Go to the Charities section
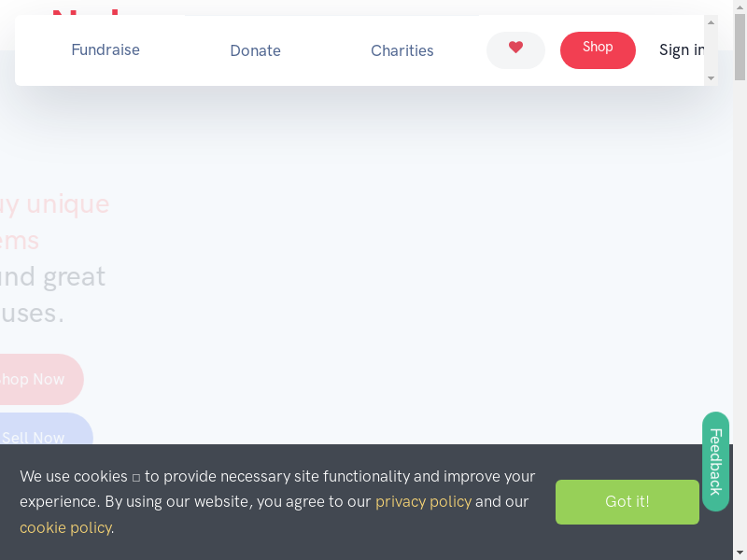The image size is (747, 560). pos(402,51)
